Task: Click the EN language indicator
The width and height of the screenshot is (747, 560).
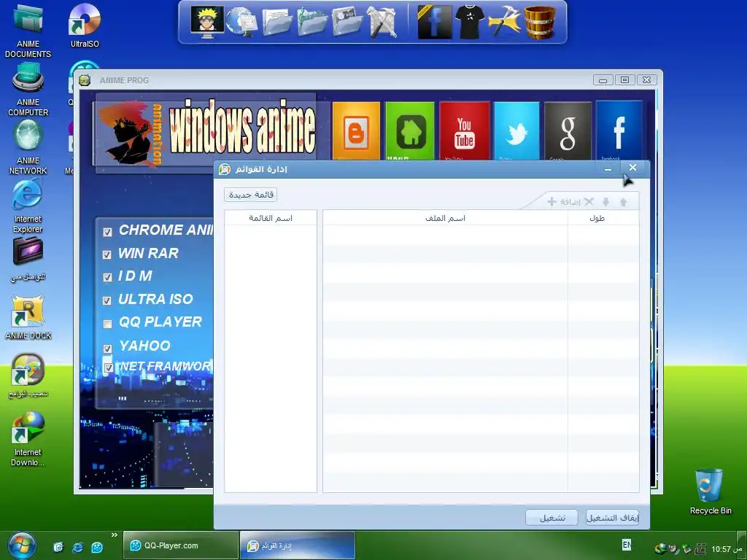Action: tap(627, 545)
